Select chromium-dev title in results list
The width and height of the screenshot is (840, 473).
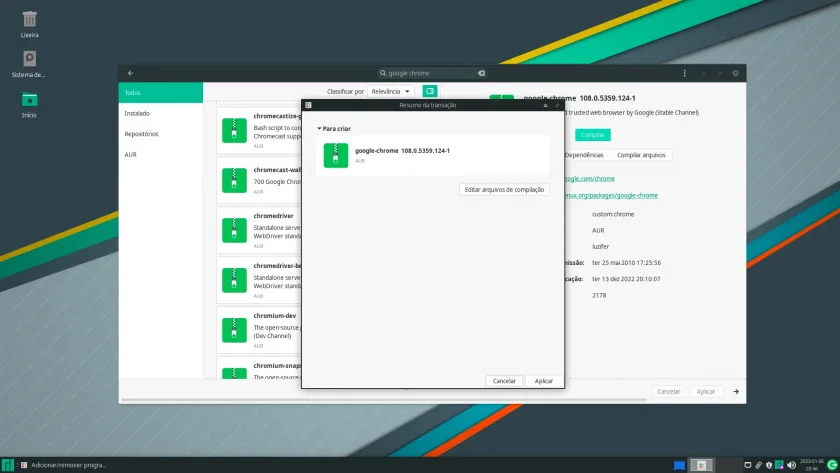click(275, 316)
